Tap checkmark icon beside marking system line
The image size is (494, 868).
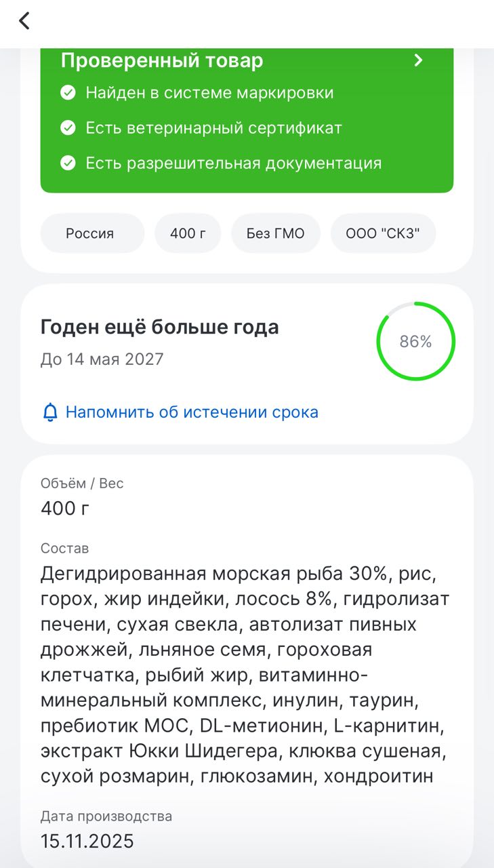68,93
